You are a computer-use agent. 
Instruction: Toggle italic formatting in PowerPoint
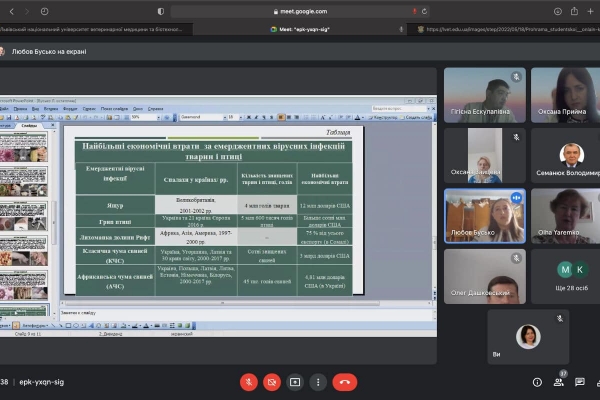coord(256,117)
